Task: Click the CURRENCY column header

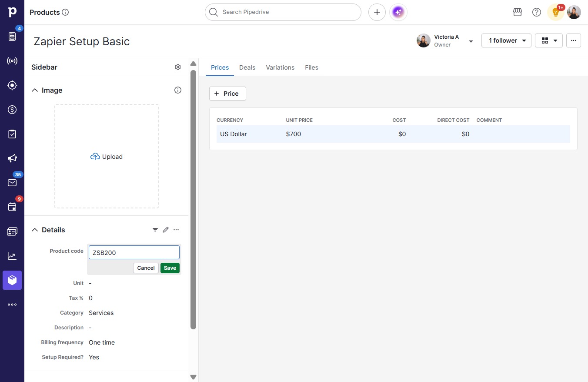Action: click(230, 120)
